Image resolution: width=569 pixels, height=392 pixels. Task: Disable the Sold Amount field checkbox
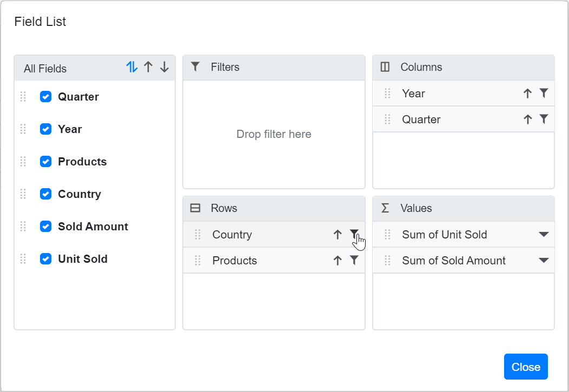pyautogui.click(x=45, y=227)
